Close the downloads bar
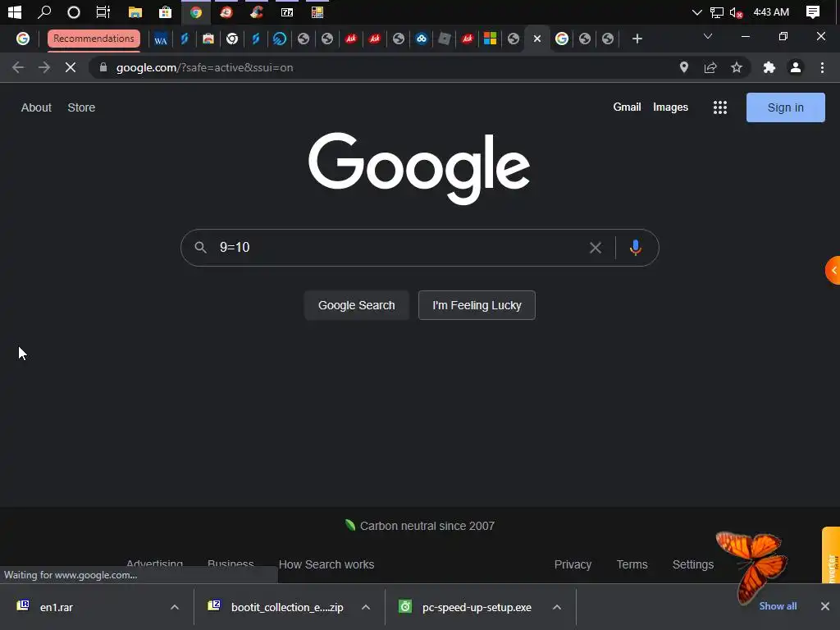Viewport: 840px width, 630px height. pyautogui.click(x=825, y=606)
